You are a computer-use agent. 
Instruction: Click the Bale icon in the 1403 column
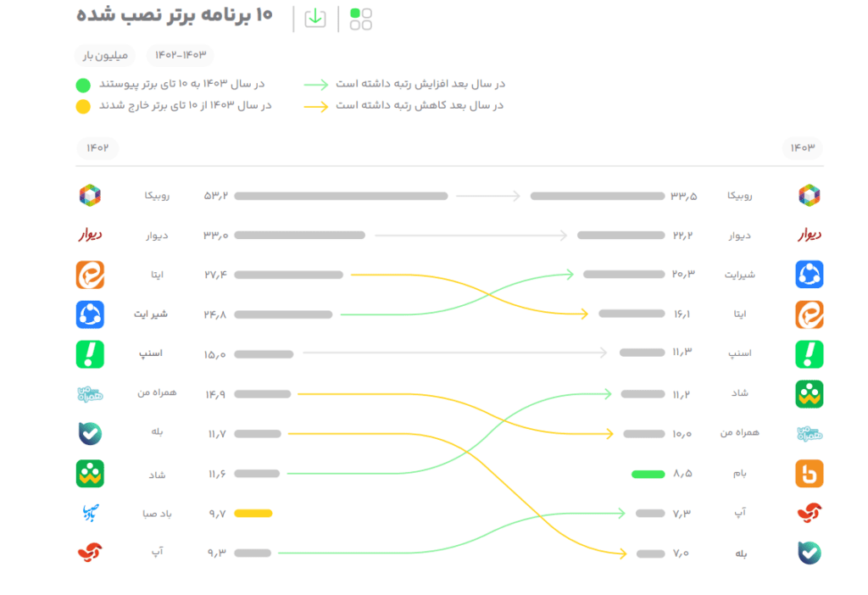[x=810, y=553]
